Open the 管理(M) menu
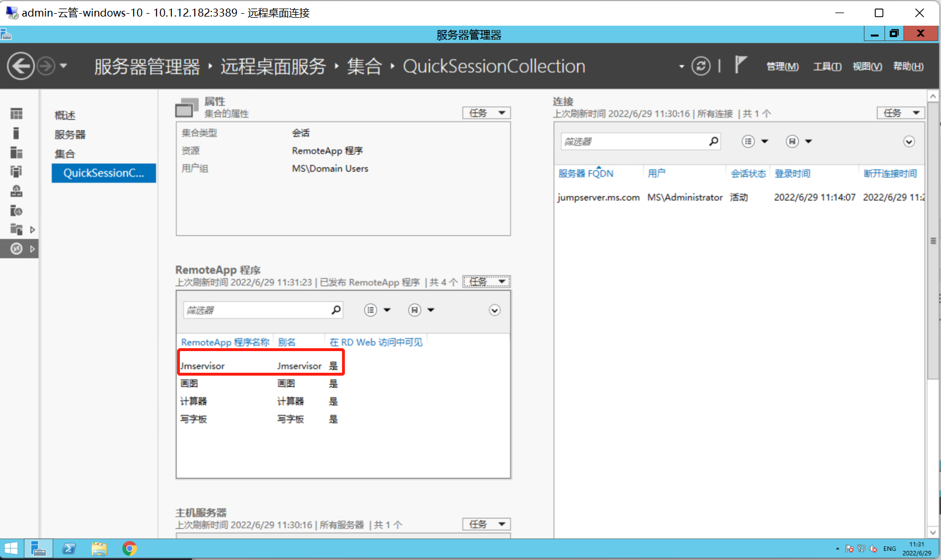Screen dimensions: 941x560 point(782,66)
